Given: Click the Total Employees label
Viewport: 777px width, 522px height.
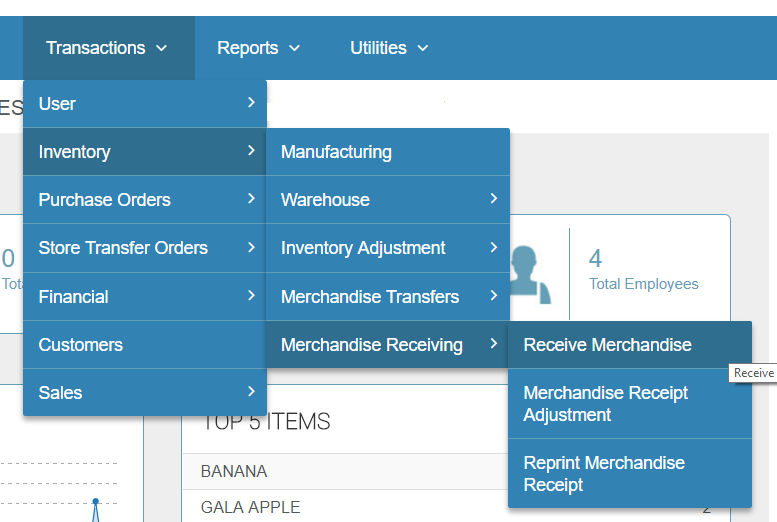Looking at the screenshot, I should click(643, 284).
